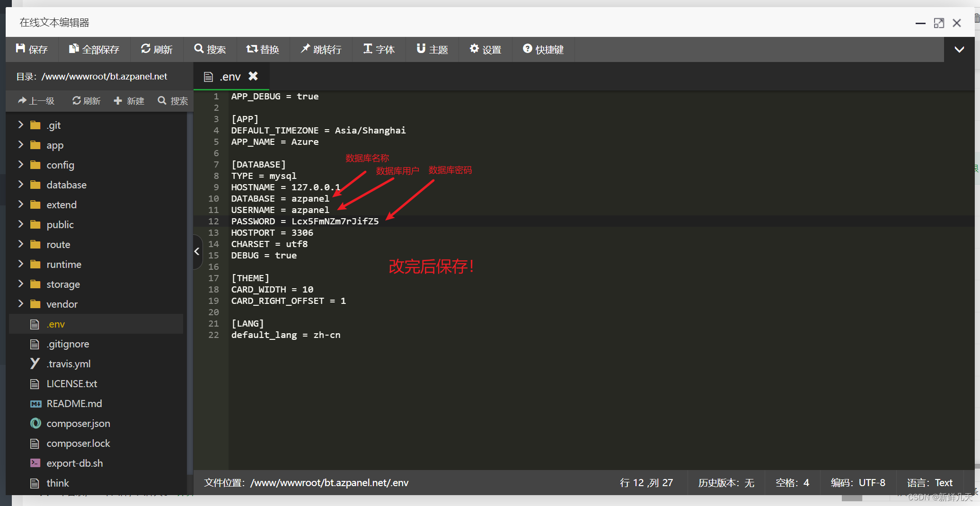Click Save All (全部保存) in toolbar

point(94,49)
